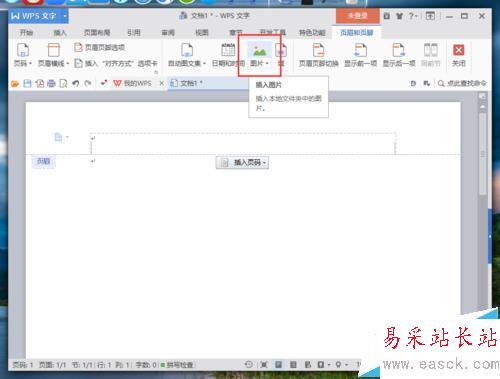
Task: Expand the 图片 picture dropdown arrow
Action: 267,63
